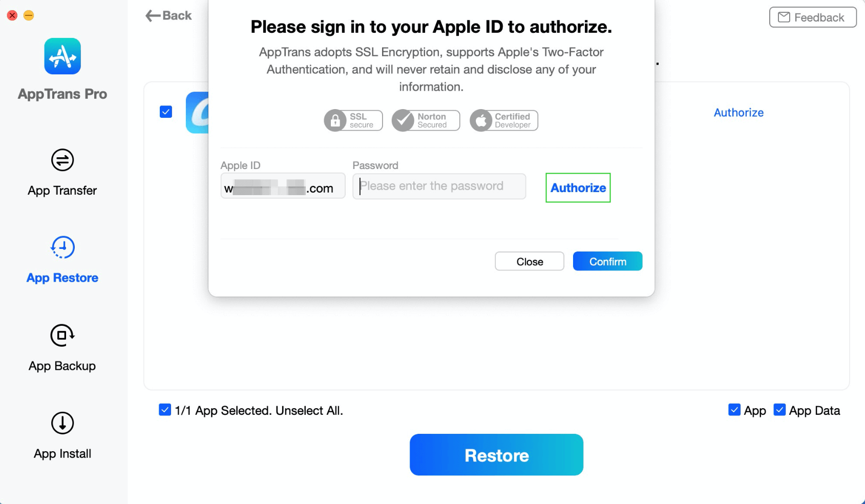
Task: Click the Certified Developer Apple badge
Action: click(504, 121)
